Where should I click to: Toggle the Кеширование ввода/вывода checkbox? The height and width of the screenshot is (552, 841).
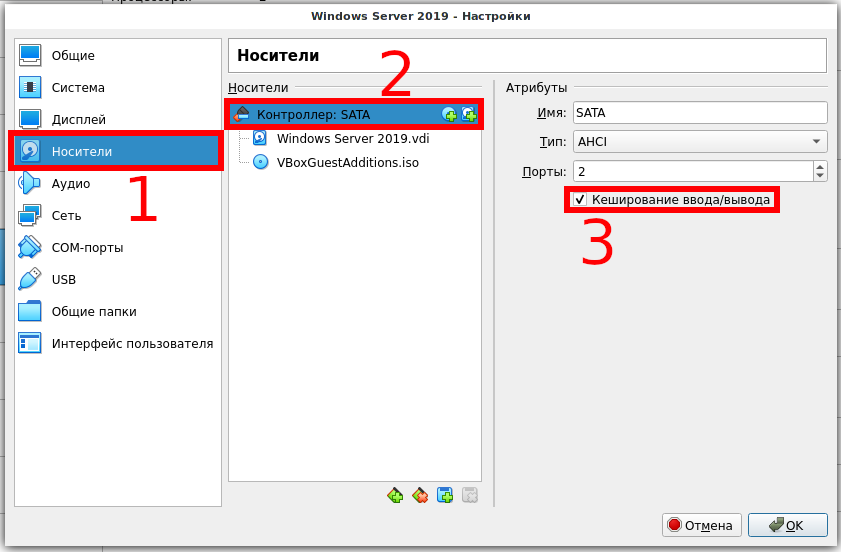tap(580, 200)
